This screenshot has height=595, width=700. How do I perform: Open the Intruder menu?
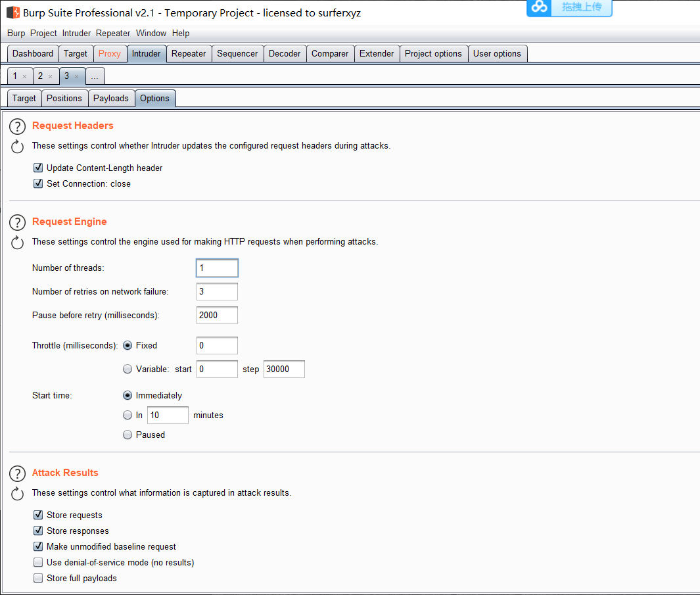76,33
